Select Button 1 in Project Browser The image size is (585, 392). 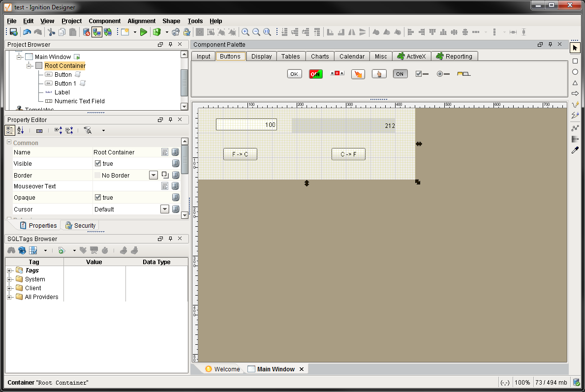tap(65, 83)
